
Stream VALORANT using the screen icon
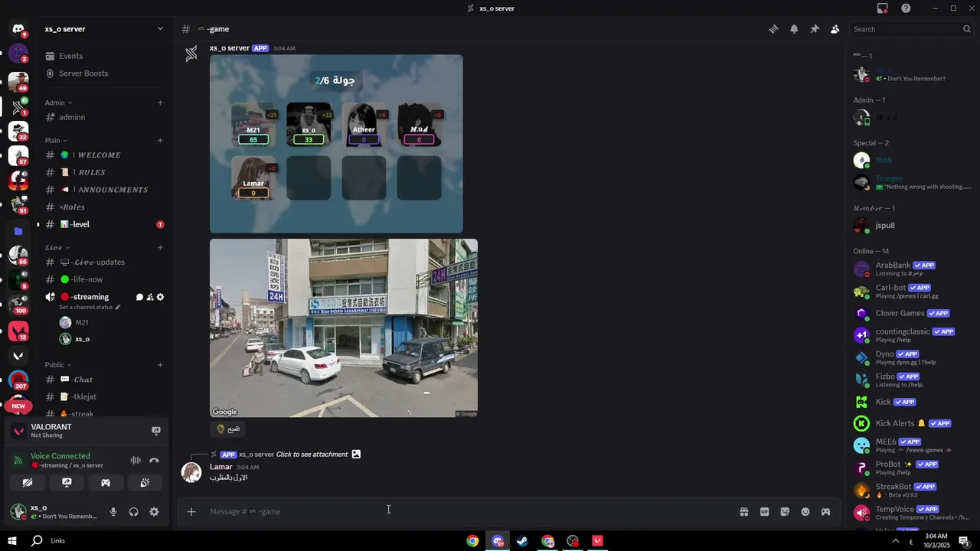[x=156, y=431]
